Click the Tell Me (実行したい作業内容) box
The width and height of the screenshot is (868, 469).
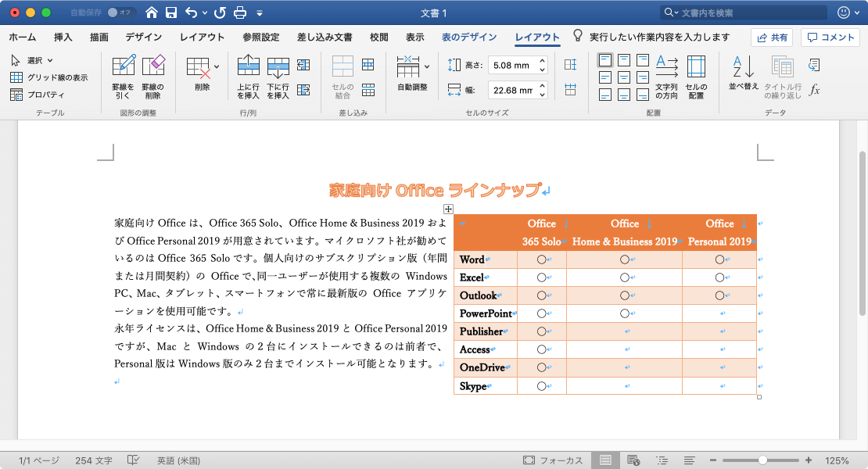pyautogui.click(x=651, y=37)
